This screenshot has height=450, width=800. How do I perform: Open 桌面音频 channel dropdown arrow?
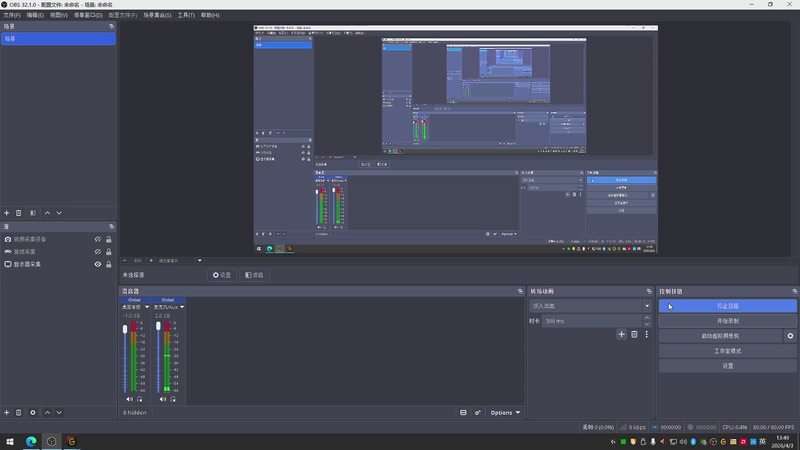point(147,307)
